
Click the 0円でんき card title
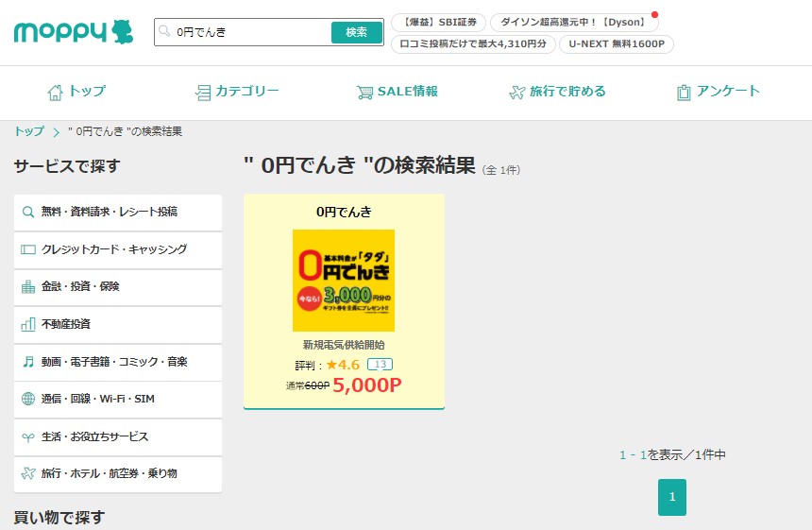pyautogui.click(x=344, y=212)
